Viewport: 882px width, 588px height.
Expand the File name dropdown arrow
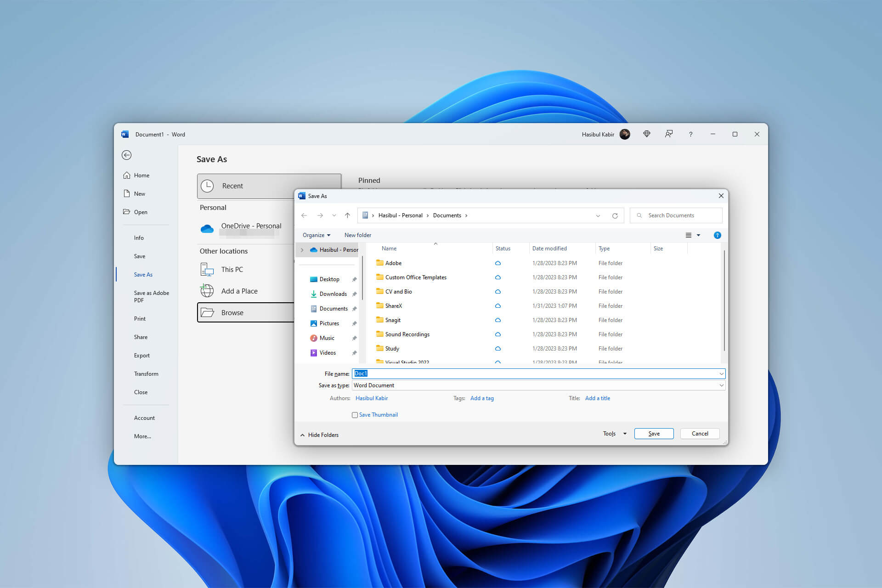click(x=721, y=373)
